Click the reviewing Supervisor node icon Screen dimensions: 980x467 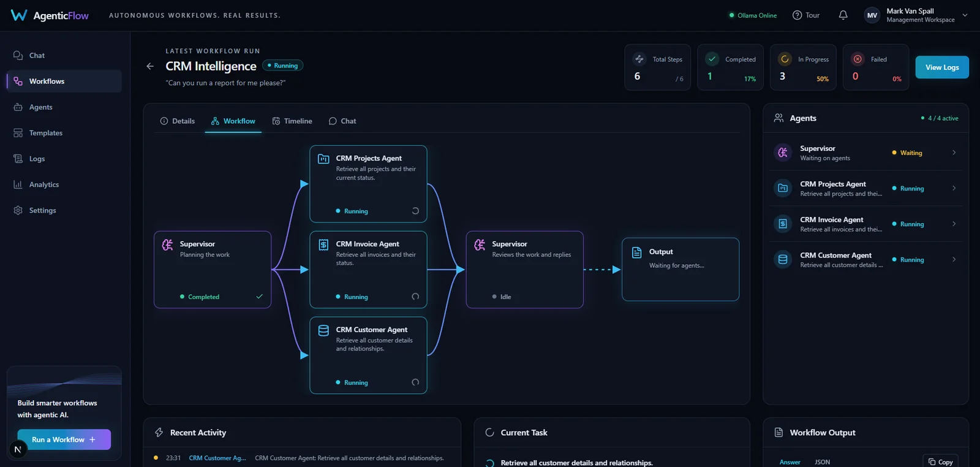pyautogui.click(x=480, y=245)
